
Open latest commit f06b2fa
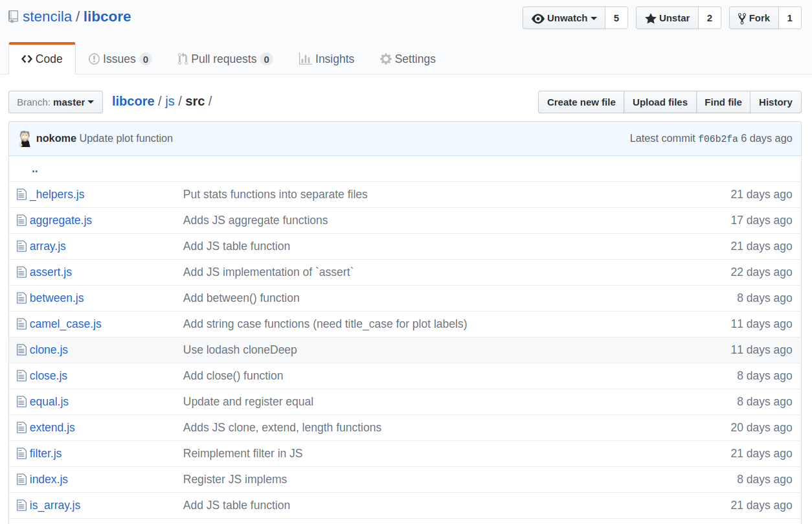tap(718, 139)
